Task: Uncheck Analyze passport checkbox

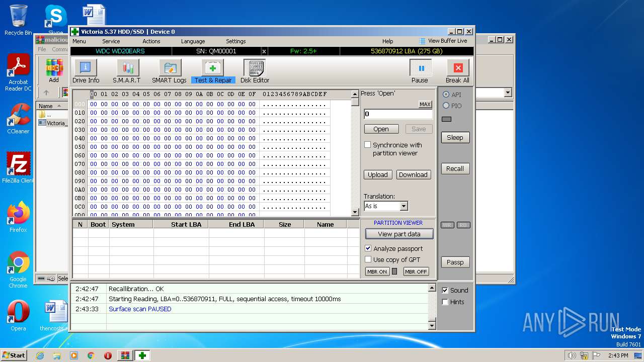Action: pyautogui.click(x=368, y=248)
